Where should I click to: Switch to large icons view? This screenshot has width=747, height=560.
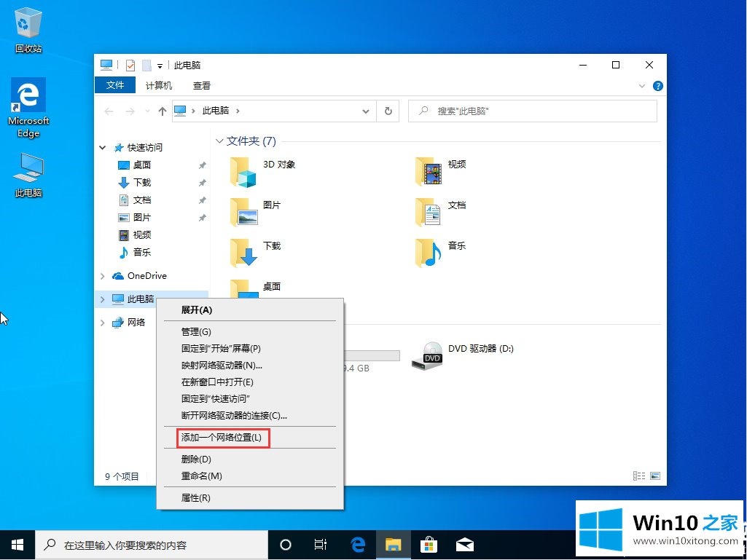(x=655, y=476)
